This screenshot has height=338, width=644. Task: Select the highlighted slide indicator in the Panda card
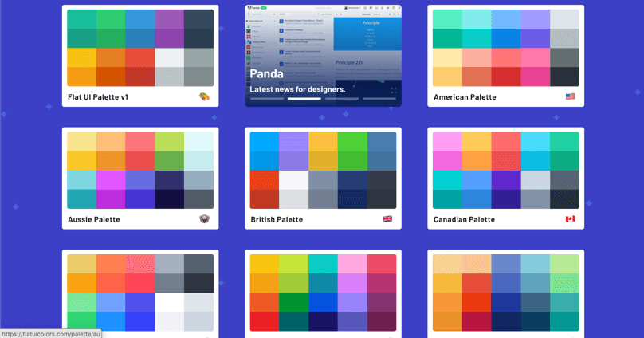point(304,99)
